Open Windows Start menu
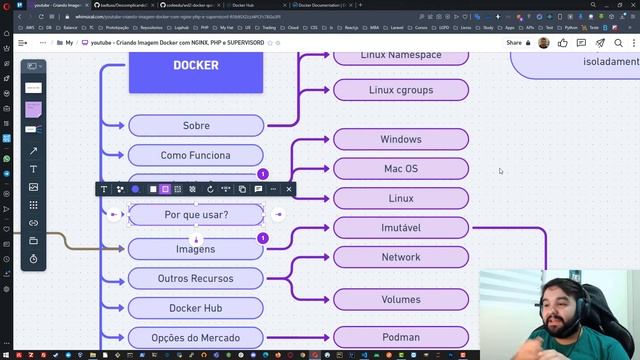Viewport: 640px width, 360px height. click(x=6, y=355)
